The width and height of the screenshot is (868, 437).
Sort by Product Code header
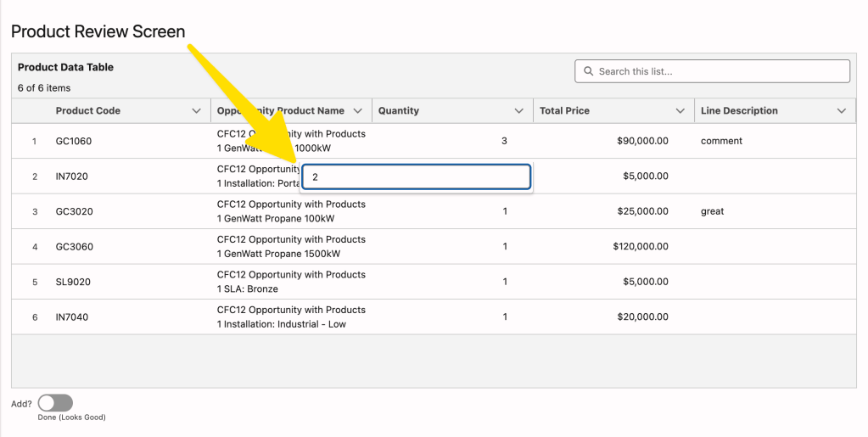(x=88, y=111)
